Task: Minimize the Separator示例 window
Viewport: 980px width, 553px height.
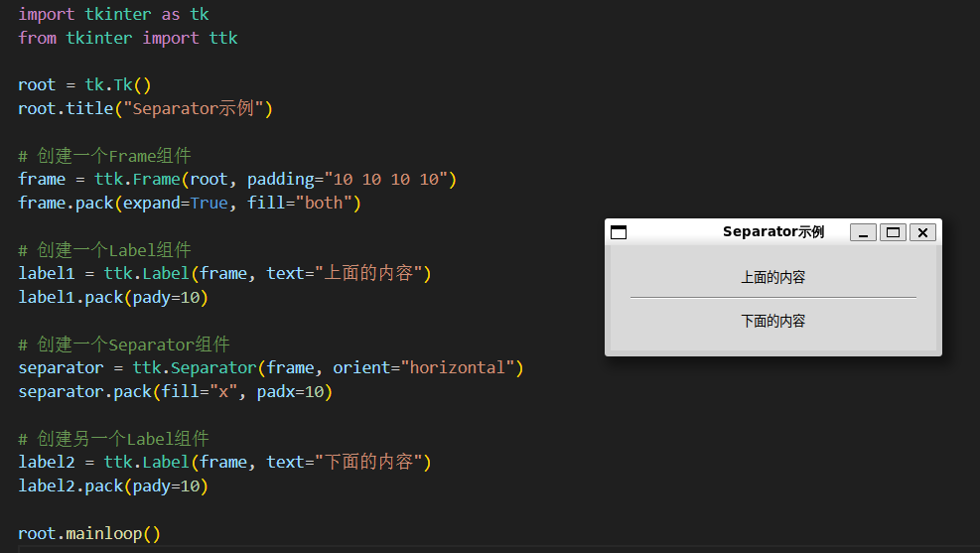Action: click(x=863, y=232)
